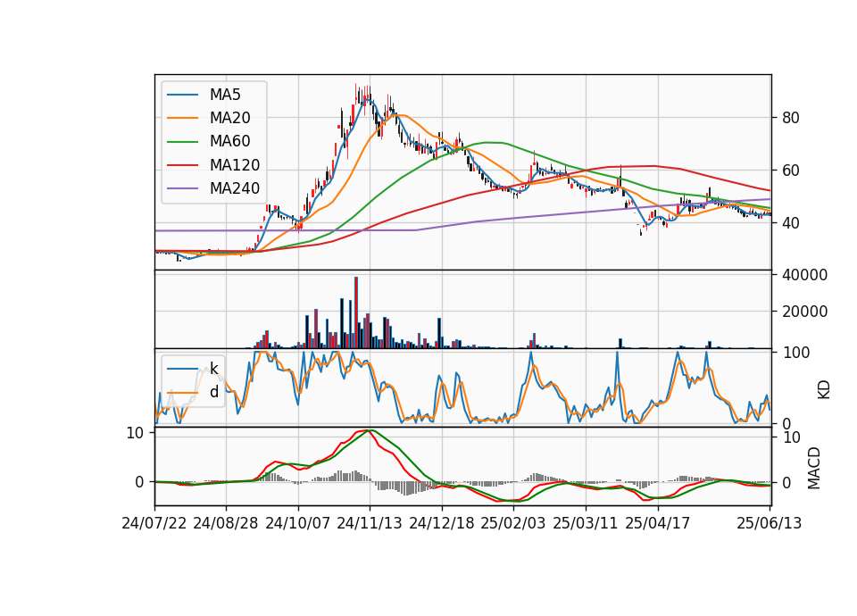Click the 24/10/07 date axis label

298,523
